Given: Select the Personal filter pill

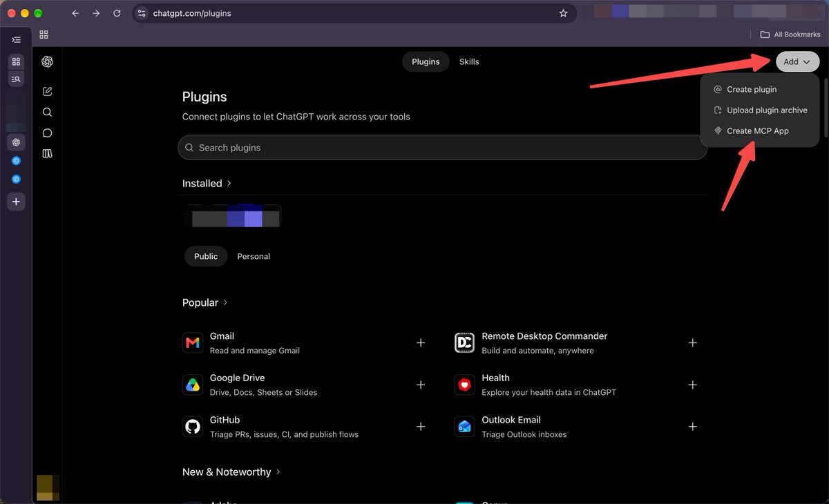Looking at the screenshot, I should coord(254,256).
